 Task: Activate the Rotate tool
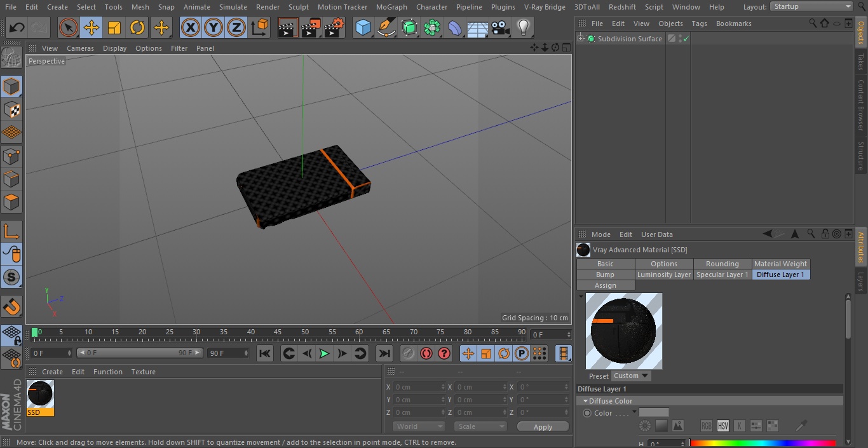click(x=137, y=28)
